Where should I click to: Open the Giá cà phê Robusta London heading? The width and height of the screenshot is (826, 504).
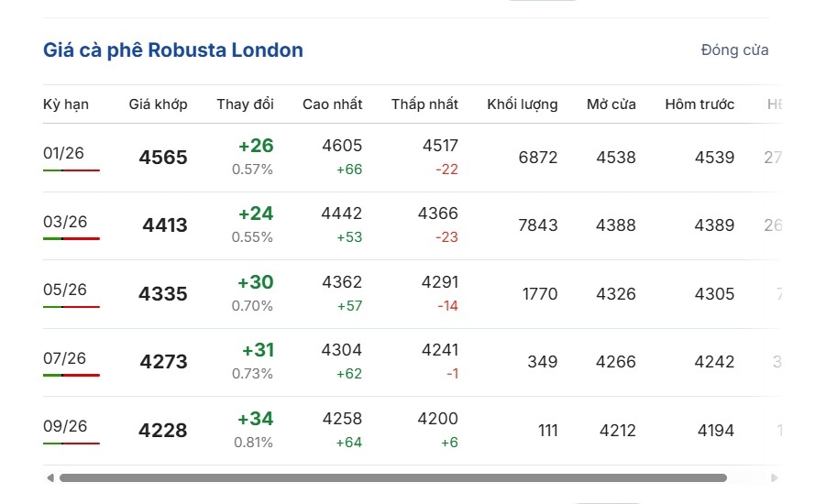click(x=173, y=50)
